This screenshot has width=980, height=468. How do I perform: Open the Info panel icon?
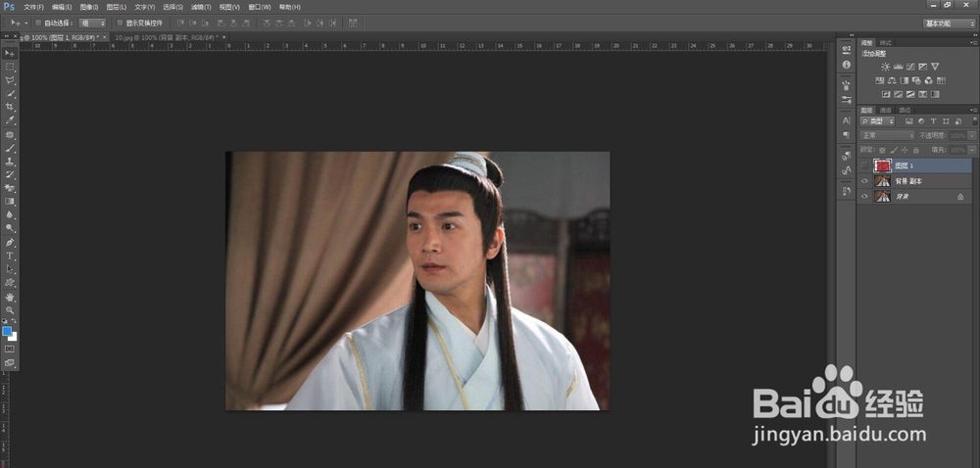tap(847, 65)
